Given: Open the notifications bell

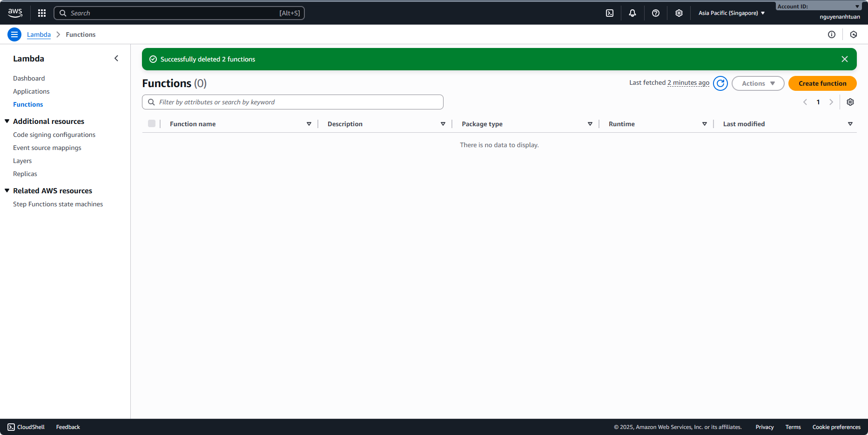Looking at the screenshot, I should click(632, 13).
